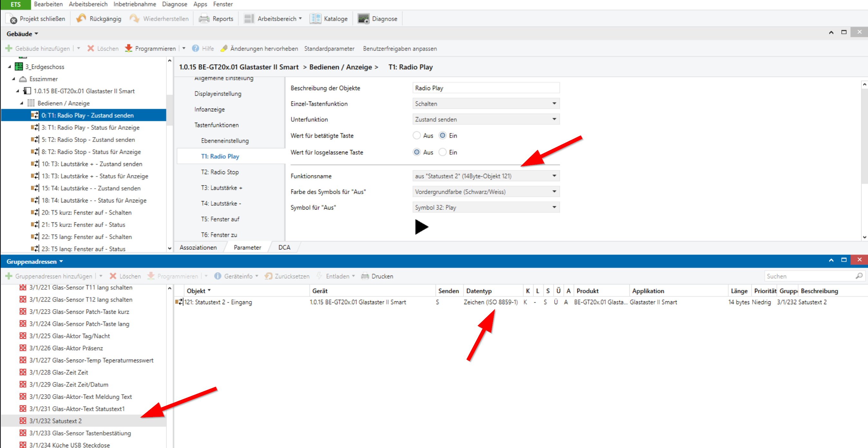Open the Unterfunktion dropdown

(486, 119)
